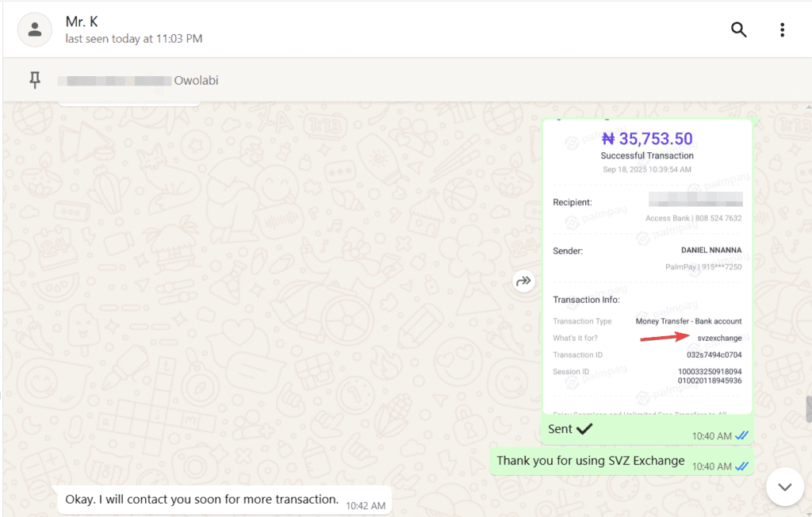Select 'Thank you for using SVZ Exchange' message
The image size is (812, 517).
(x=590, y=461)
